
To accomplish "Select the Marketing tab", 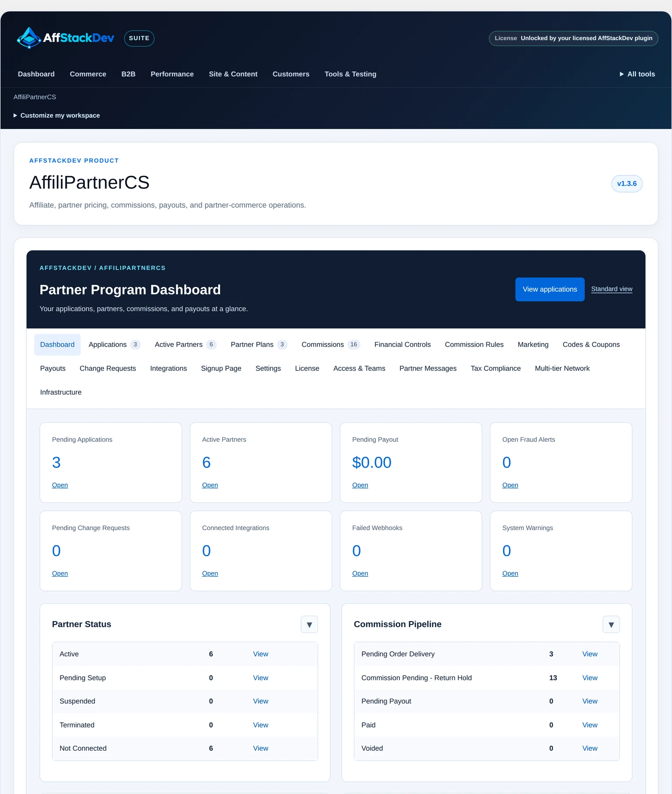I will 533,345.
